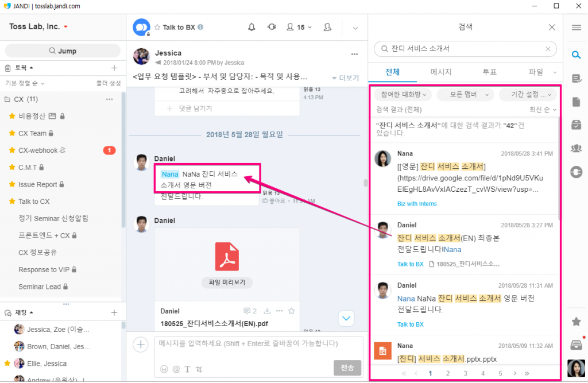Open the 최신 순 sort dropdown
Screen dimensions: 588x383
pyautogui.click(x=542, y=109)
